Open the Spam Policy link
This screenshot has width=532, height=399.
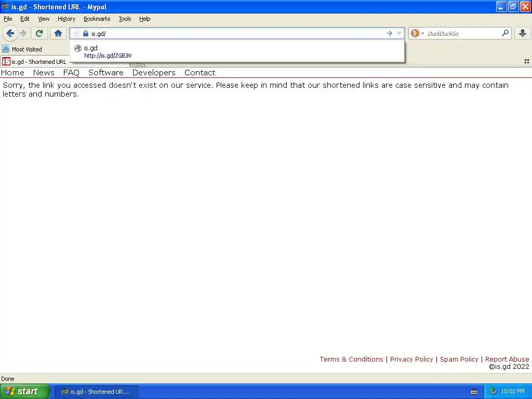click(x=459, y=359)
